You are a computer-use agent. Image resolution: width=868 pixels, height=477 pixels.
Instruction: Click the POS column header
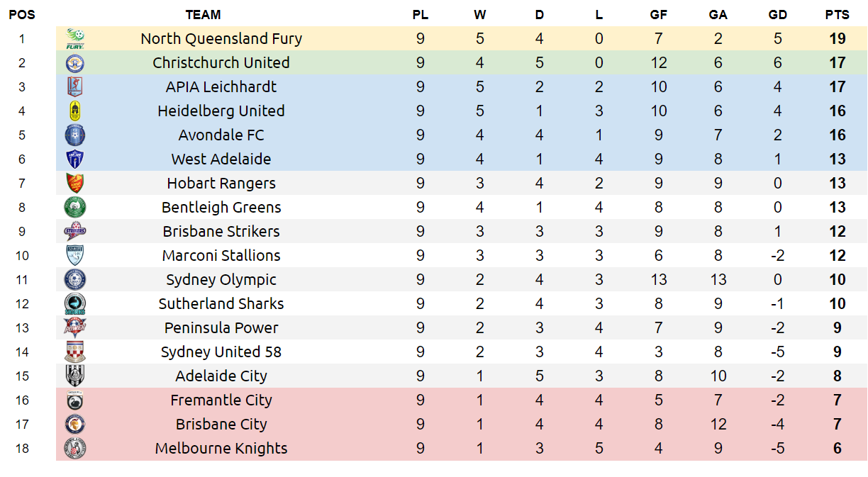(22, 15)
